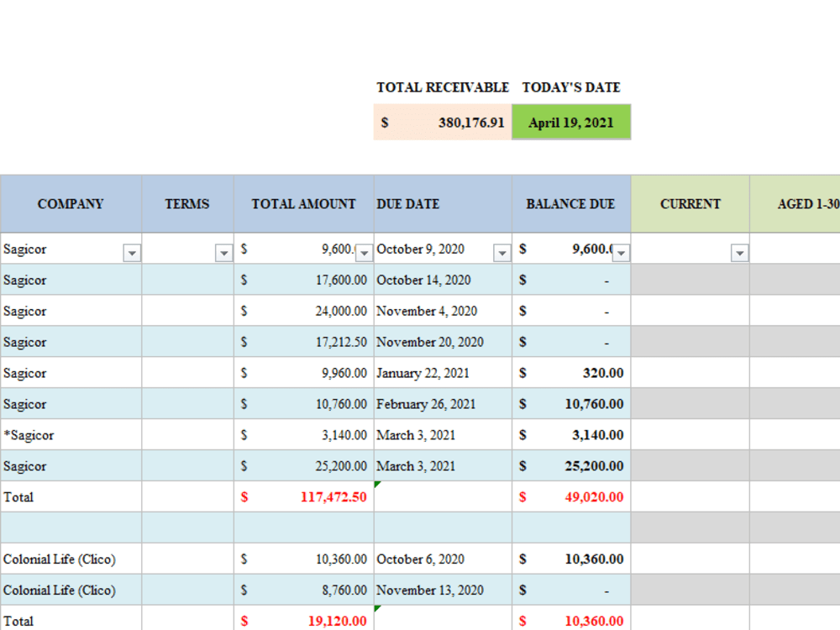Open the Balance Due filter dropdown
The height and width of the screenshot is (630, 840).
[x=622, y=253]
